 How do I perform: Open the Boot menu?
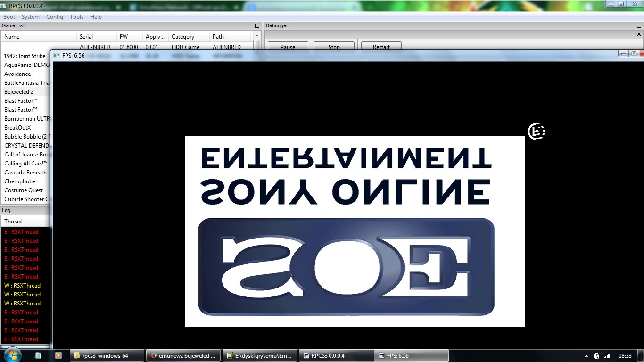pos(9,17)
